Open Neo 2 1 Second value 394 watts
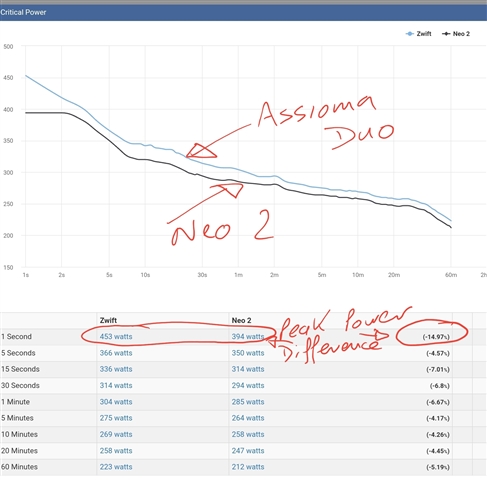The image size is (487, 480). [x=248, y=337]
